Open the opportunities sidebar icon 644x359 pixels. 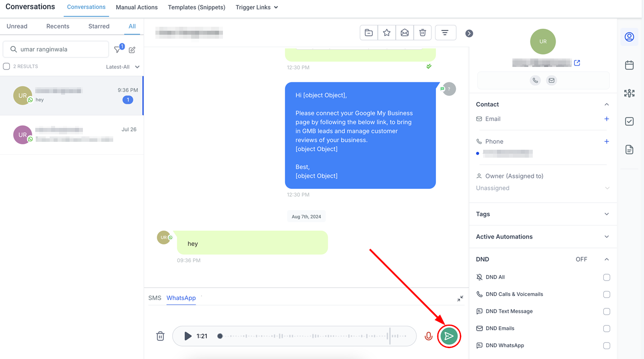(x=629, y=93)
